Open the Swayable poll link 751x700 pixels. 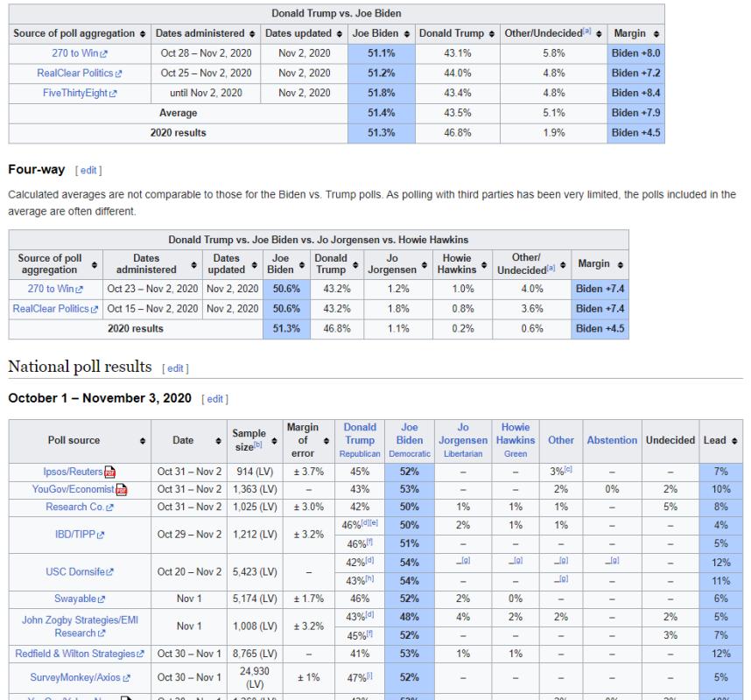tap(80, 599)
